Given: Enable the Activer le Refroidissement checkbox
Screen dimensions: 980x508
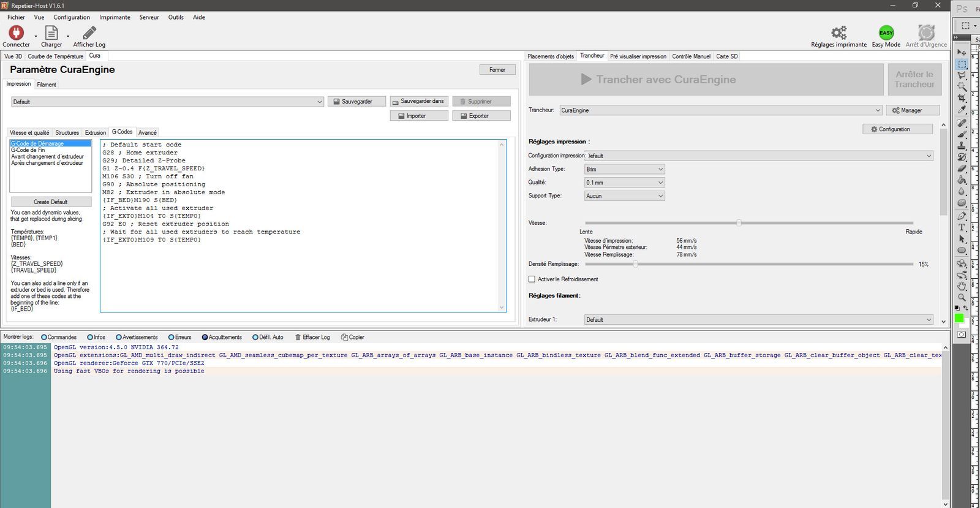Looking at the screenshot, I should (532, 279).
